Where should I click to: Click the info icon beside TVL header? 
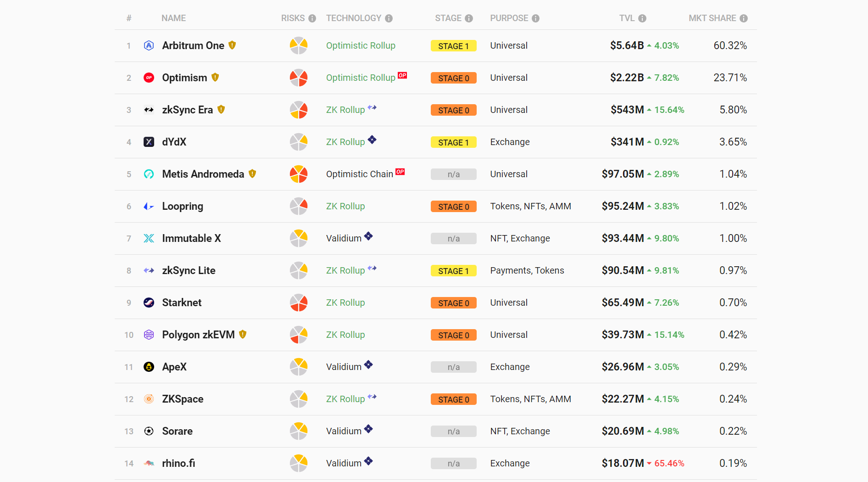pyautogui.click(x=642, y=18)
